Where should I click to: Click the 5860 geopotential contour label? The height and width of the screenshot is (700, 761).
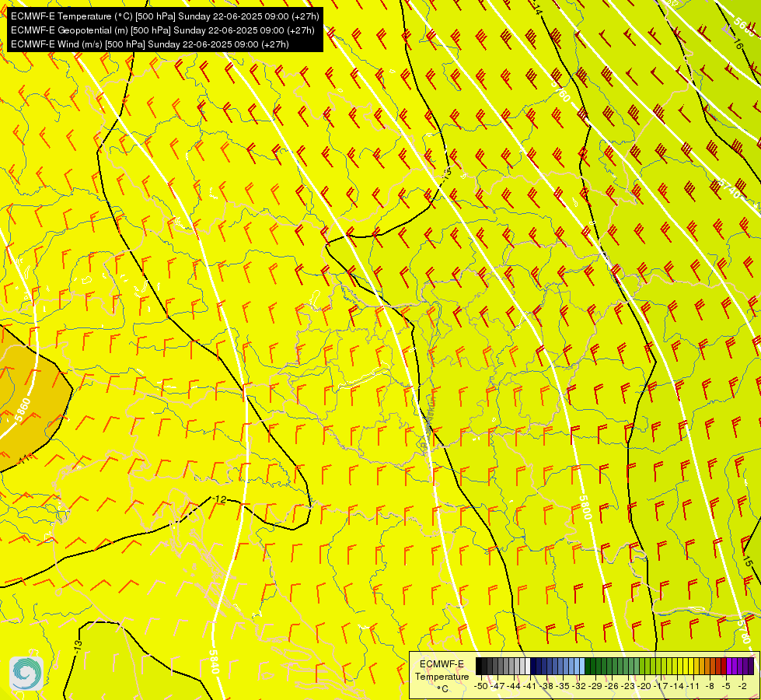[23, 410]
